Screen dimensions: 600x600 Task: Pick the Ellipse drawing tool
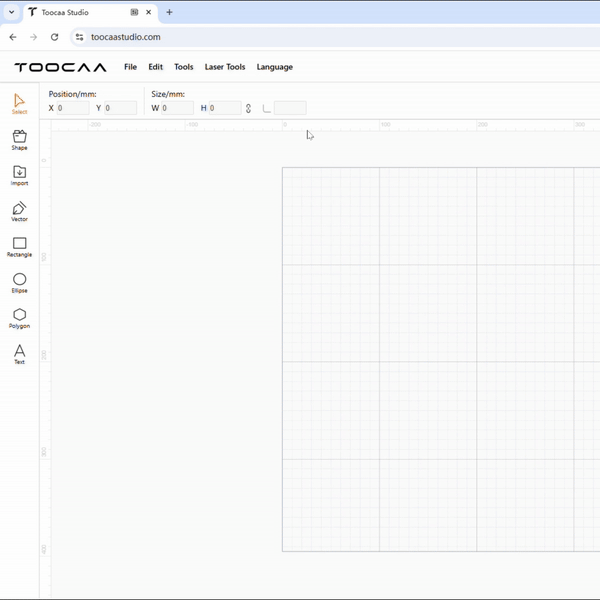[x=19, y=282]
